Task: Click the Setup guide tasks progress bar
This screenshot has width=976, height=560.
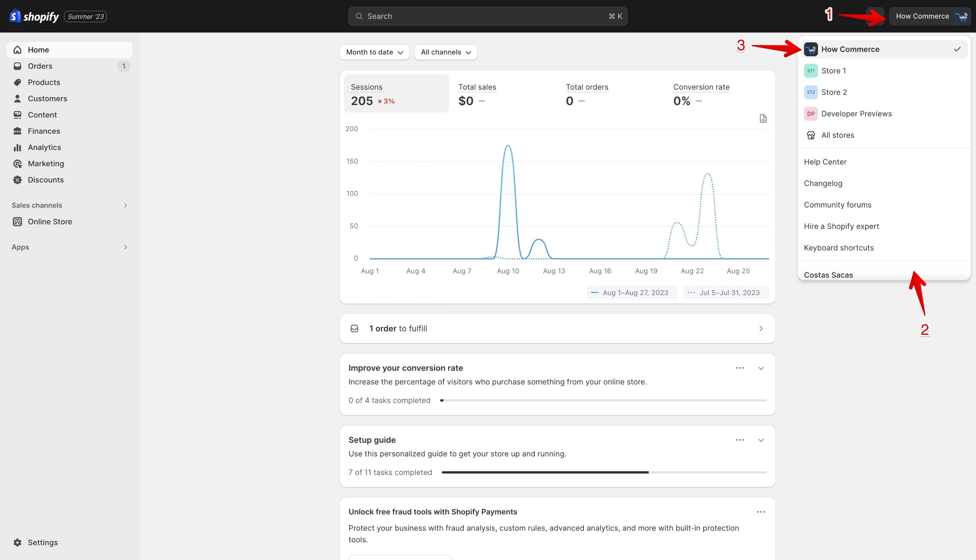Action: pos(604,472)
